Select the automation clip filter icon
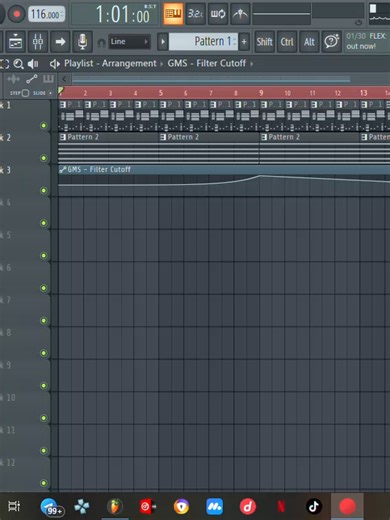The height and width of the screenshot is (520, 390). pyautogui.click(x=32, y=79)
